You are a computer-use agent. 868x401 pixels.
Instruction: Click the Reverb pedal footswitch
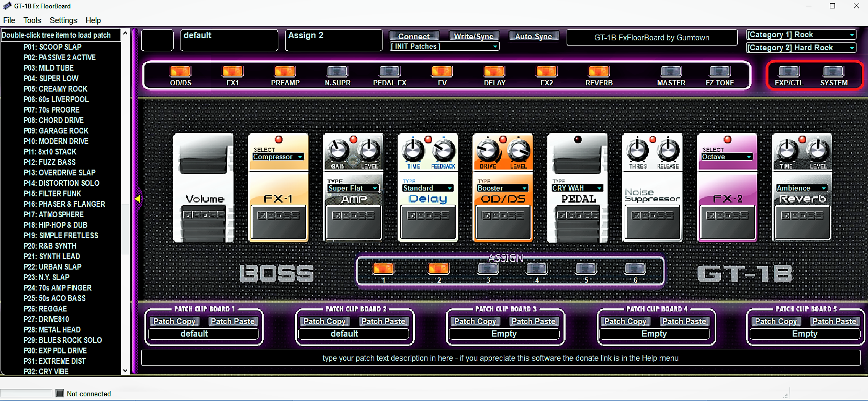[x=802, y=222]
